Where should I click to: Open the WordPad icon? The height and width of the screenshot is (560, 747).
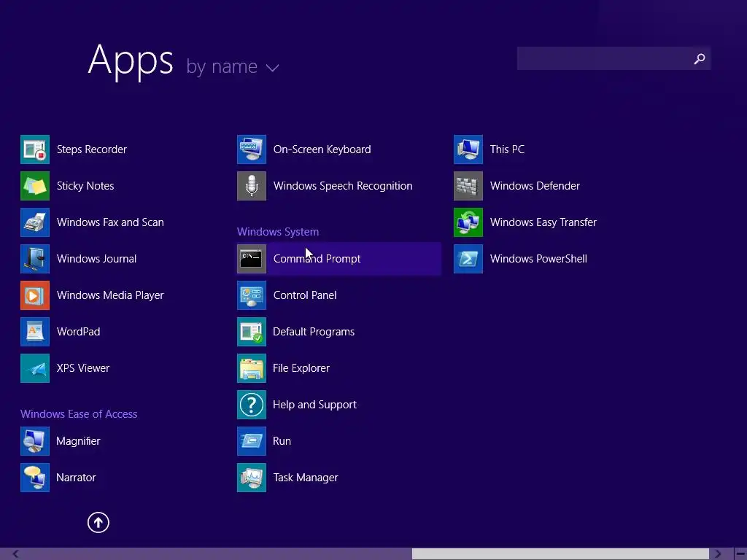(35, 332)
